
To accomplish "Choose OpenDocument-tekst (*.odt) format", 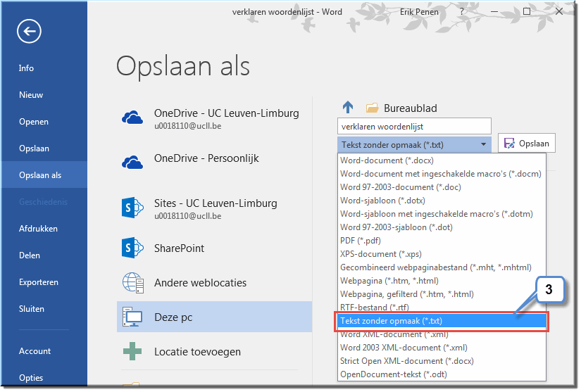I will 442,374.
